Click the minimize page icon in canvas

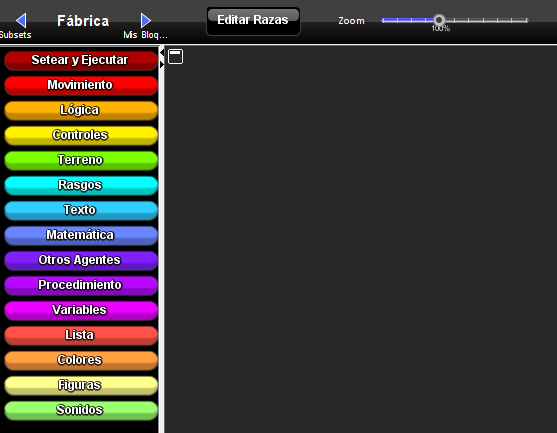pos(175,57)
